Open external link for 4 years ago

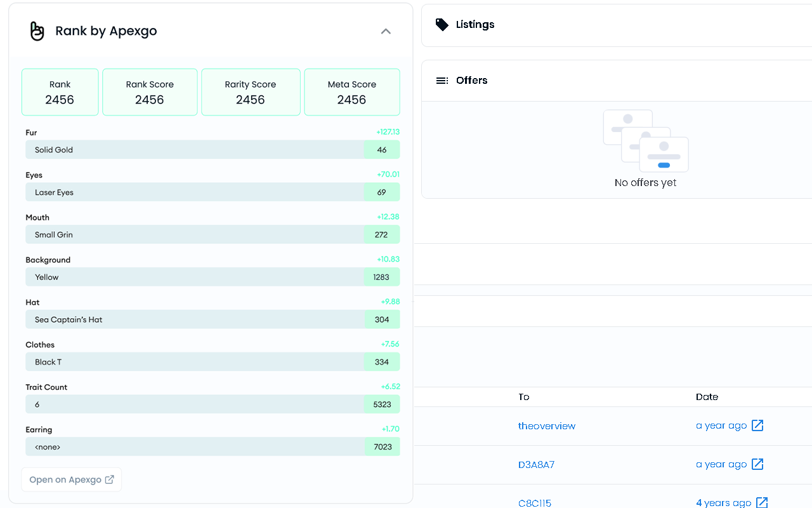(762, 503)
